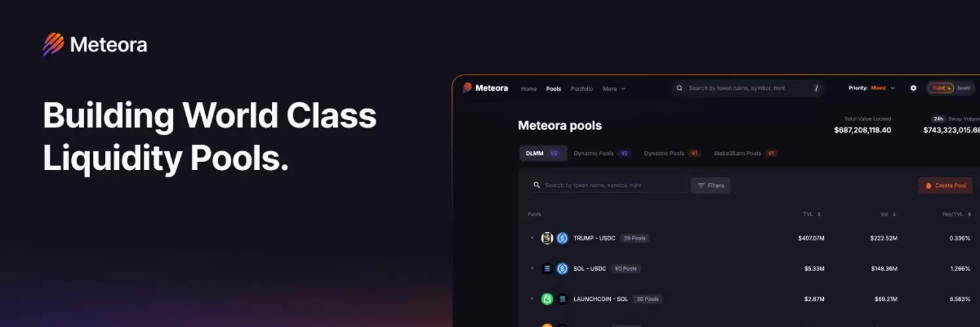This screenshot has width=980, height=327.
Task: Click the Meteora logo in the app navbar
Action: [x=485, y=88]
